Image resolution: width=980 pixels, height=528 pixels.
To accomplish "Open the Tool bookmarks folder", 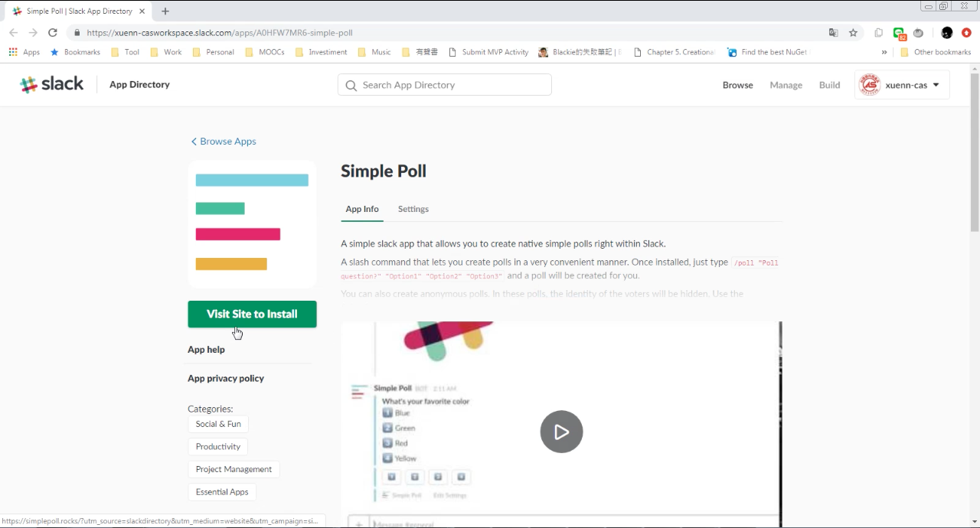I will click(x=126, y=52).
